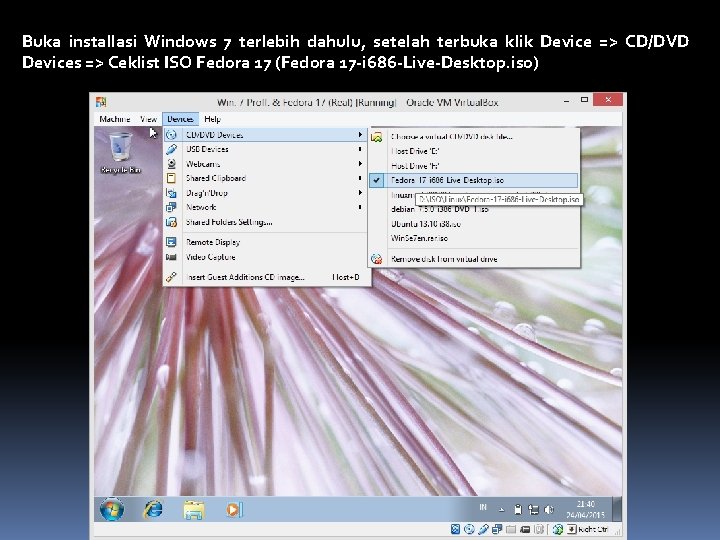The height and width of the screenshot is (540, 720).
Task: Click the host key arrow status icon
Action: (x=572, y=529)
